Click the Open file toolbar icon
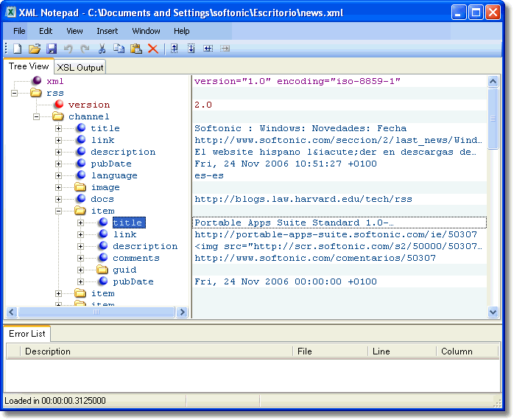 (35, 49)
